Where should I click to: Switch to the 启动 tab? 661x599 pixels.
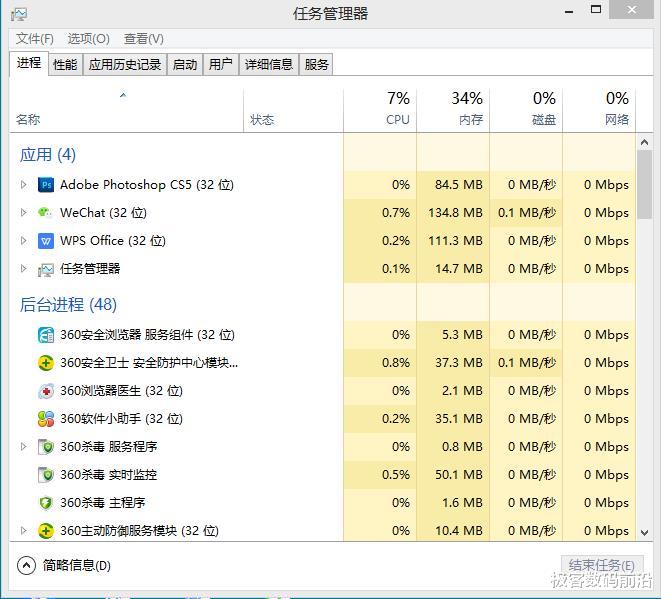click(185, 64)
